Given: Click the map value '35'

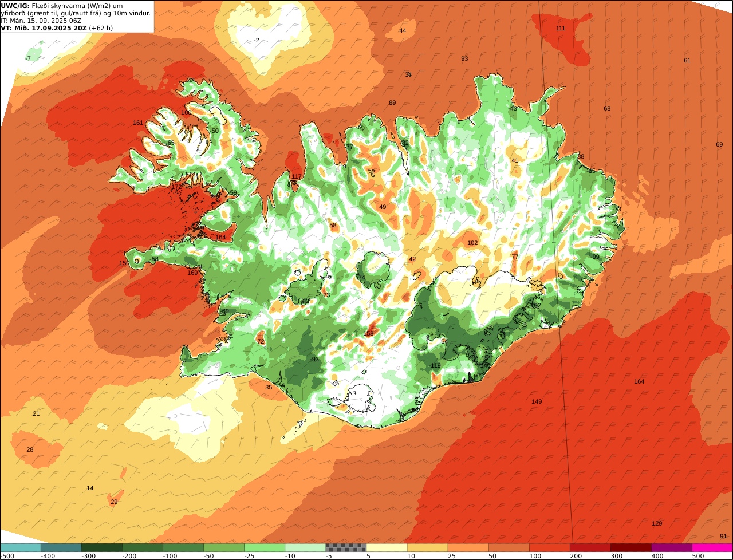Looking at the screenshot, I should [269, 388].
